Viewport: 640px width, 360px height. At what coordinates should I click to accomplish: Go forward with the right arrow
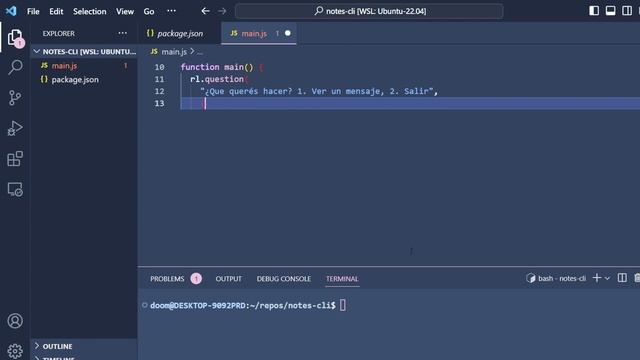point(222,11)
